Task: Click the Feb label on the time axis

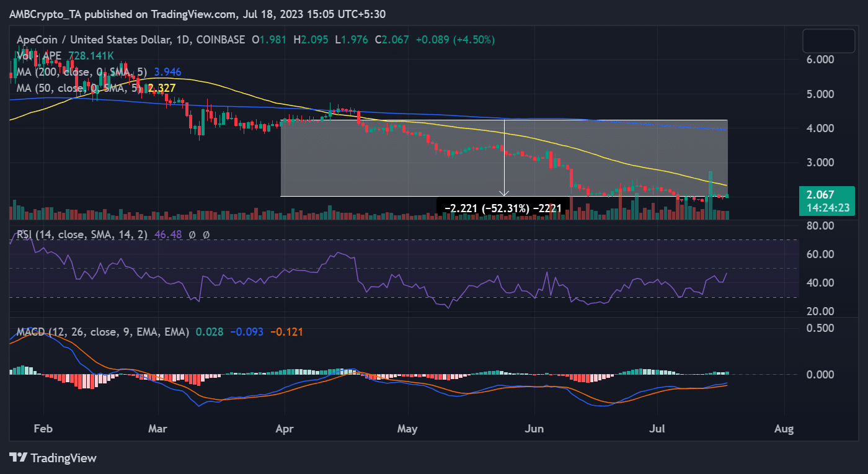Action: tap(43, 429)
